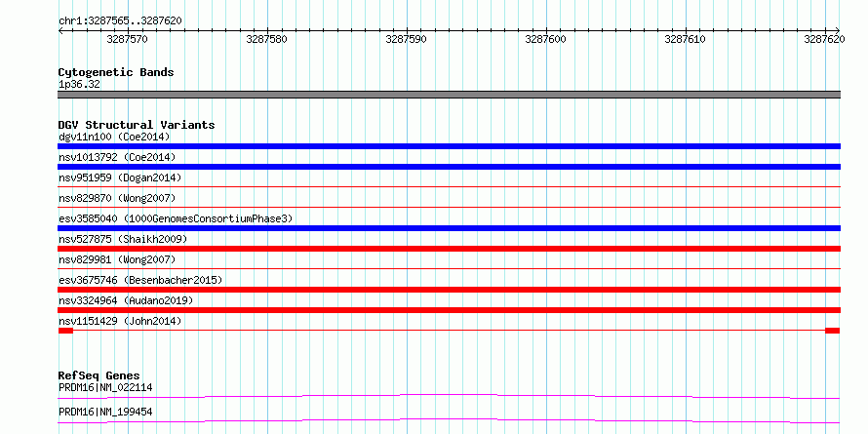This screenshot has height=434, width=868.
Task: Click the right red block of nsv1151429
Action: click(833, 331)
